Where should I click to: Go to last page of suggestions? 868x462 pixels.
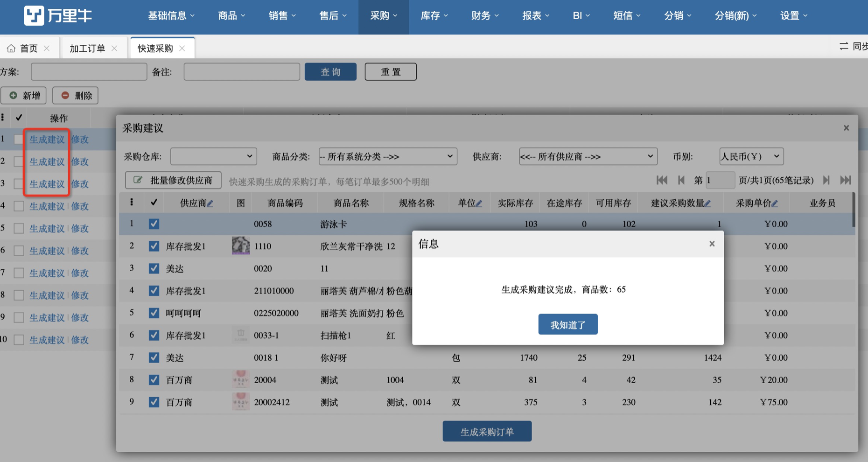pos(846,180)
